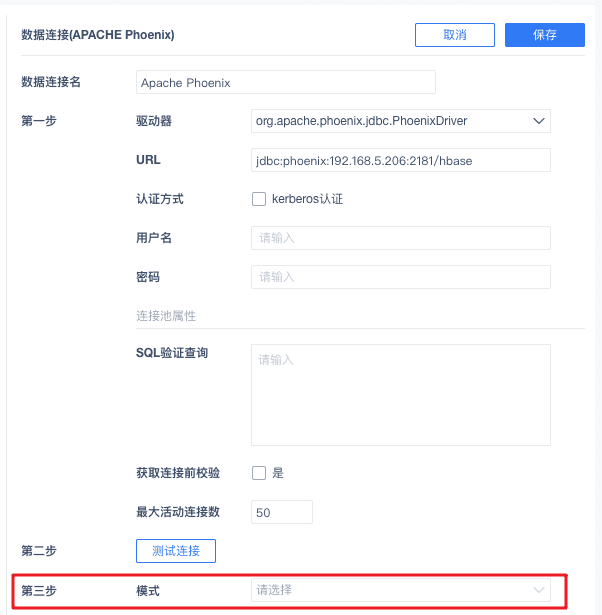Click inside the SQL验证查询 text area
602x615 pixels.
tap(400, 395)
